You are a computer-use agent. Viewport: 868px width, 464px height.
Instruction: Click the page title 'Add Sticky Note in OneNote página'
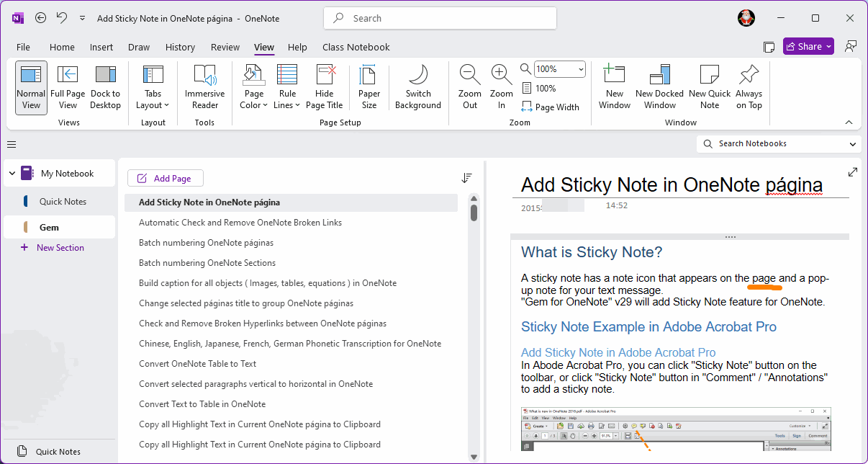click(x=672, y=184)
